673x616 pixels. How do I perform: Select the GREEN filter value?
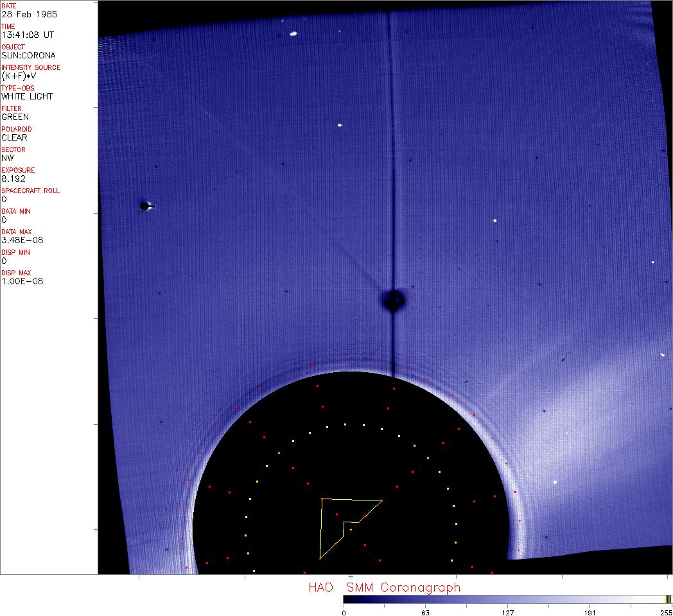tap(15, 117)
